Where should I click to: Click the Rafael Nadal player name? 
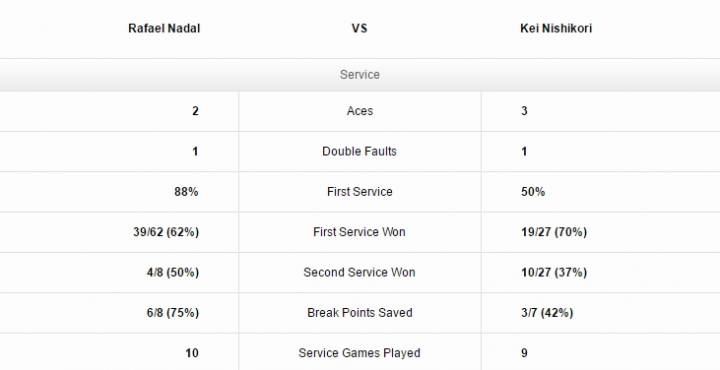pyautogui.click(x=164, y=28)
